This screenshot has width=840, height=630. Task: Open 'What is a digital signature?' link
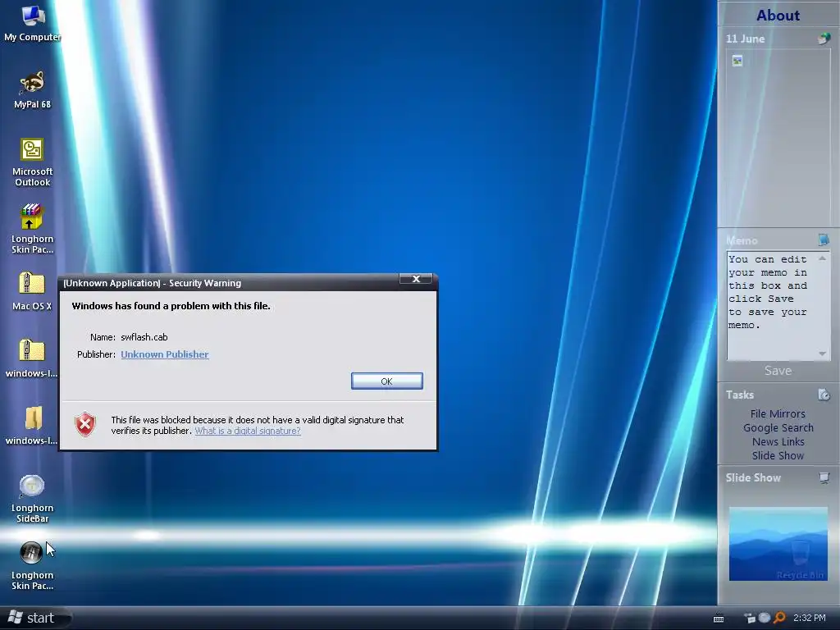[248, 431]
